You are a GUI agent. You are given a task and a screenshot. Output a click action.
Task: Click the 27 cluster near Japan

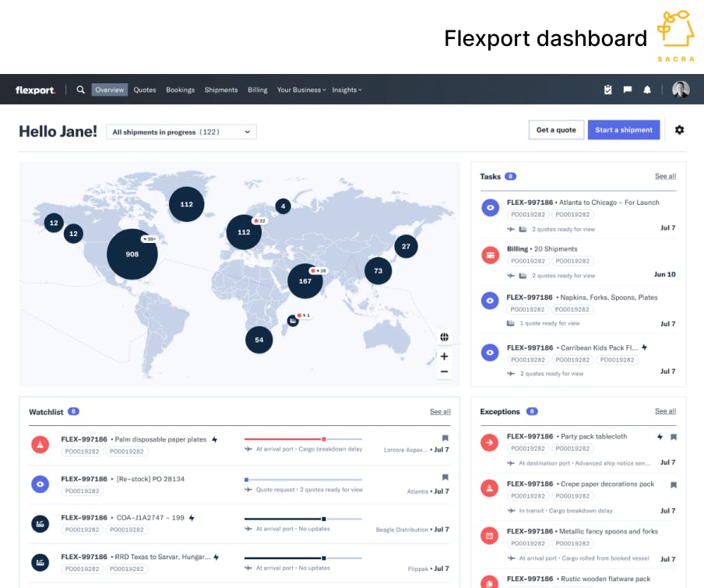[406, 246]
